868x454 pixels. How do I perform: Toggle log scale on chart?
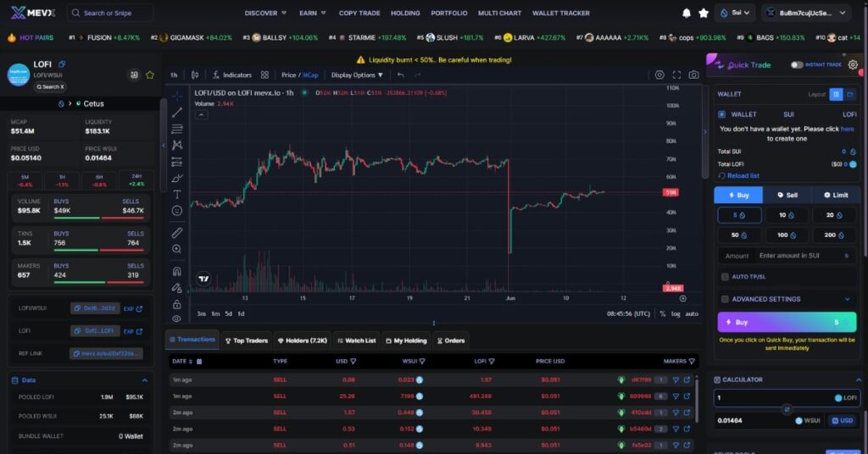(x=676, y=313)
